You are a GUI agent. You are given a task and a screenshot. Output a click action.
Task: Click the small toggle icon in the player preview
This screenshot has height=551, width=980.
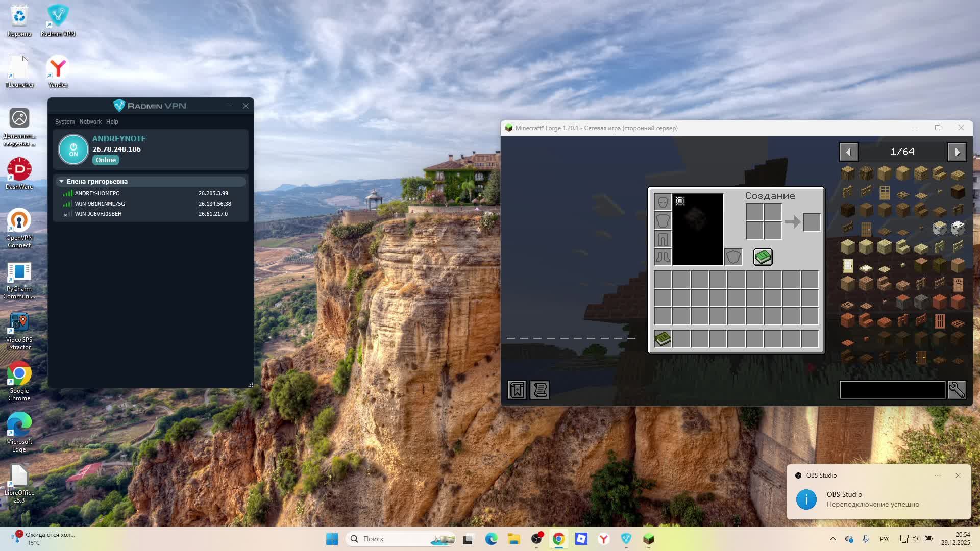coord(680,201)
